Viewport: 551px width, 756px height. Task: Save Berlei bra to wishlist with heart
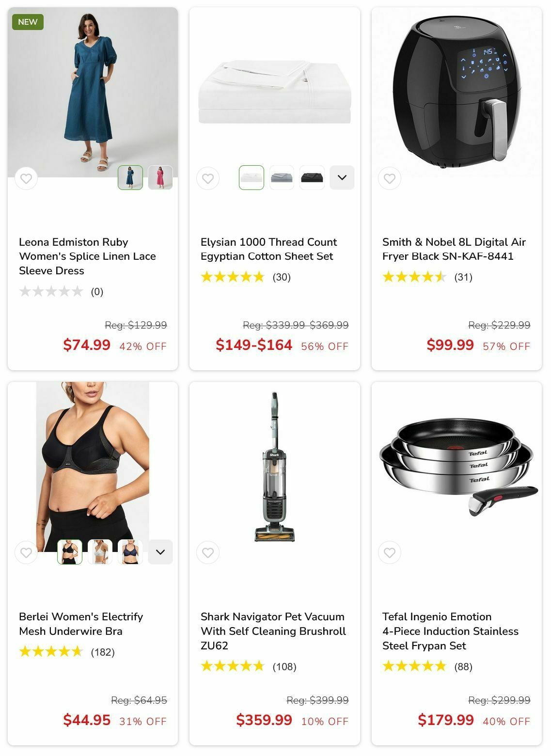click(26, 552)
